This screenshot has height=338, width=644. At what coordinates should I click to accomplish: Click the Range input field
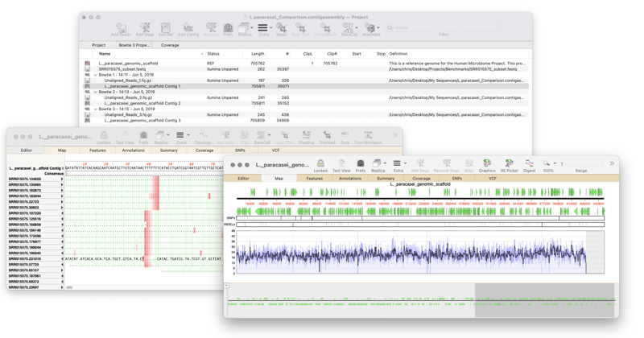[x=580, y=163]
